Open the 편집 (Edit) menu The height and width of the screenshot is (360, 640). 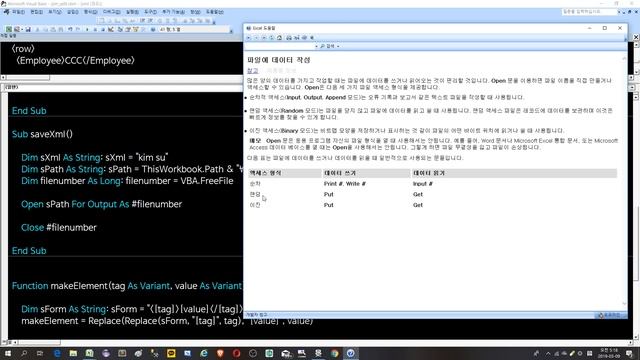click(x=36, y=12)
